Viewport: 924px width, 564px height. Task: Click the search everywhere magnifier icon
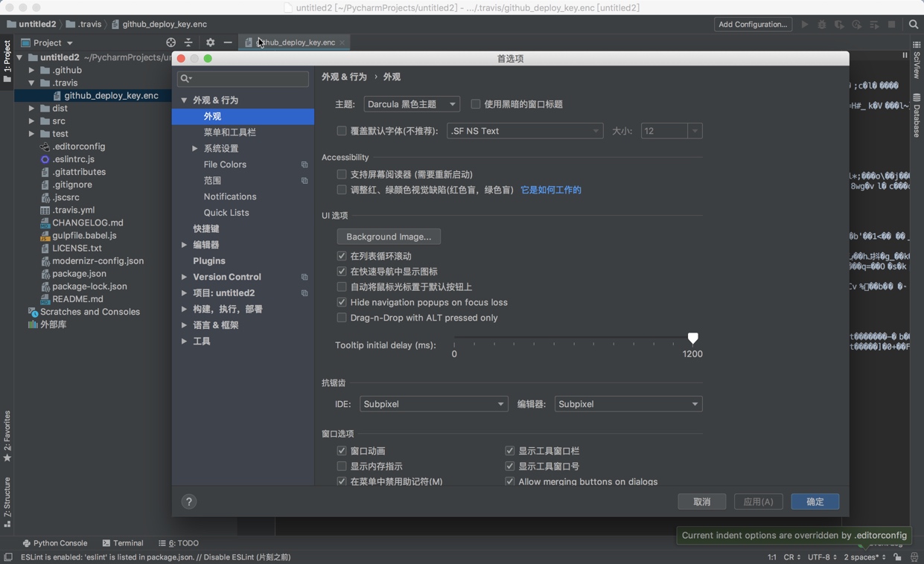(914, 25)
